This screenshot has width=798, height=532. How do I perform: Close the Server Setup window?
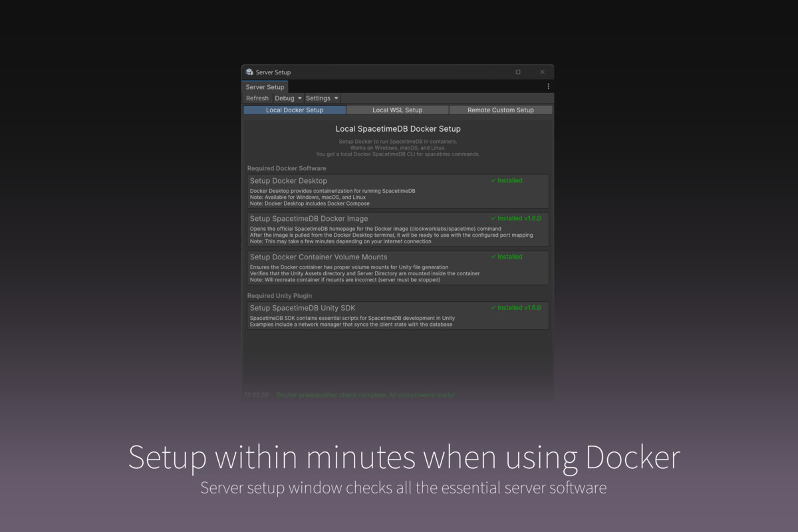click(542, 72)
